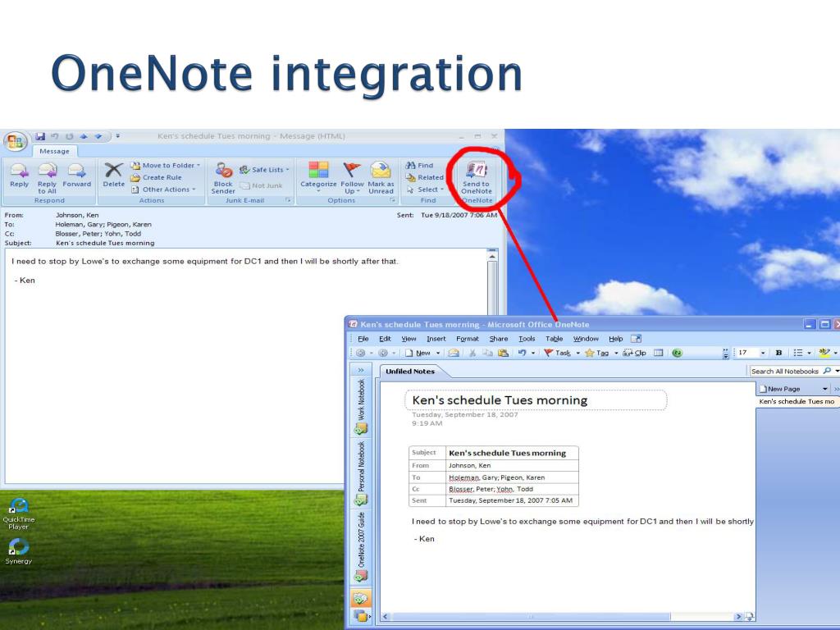The image size is (840, 630).
Task: Delete the message with the X icon
Action: (x=113, y=176)
